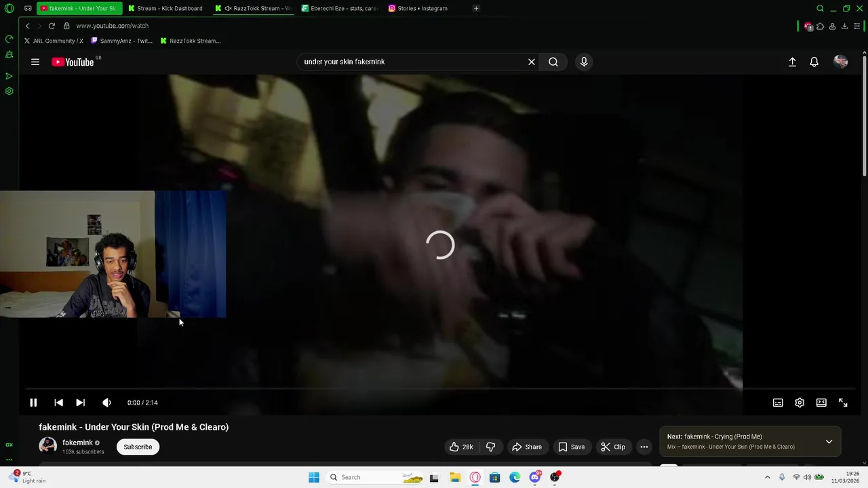Open the YouTube hamburger guide menu

[35, 62]
